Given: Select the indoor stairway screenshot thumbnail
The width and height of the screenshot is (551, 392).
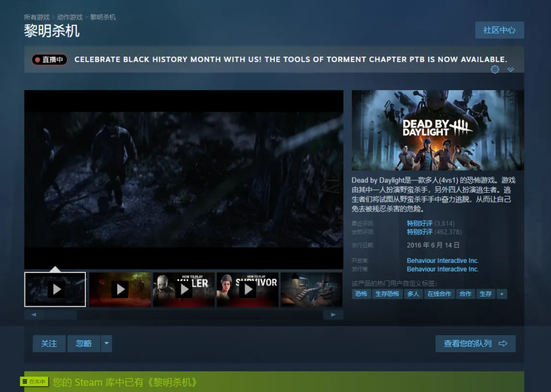Looking at the screenshot, I should 311,289.
